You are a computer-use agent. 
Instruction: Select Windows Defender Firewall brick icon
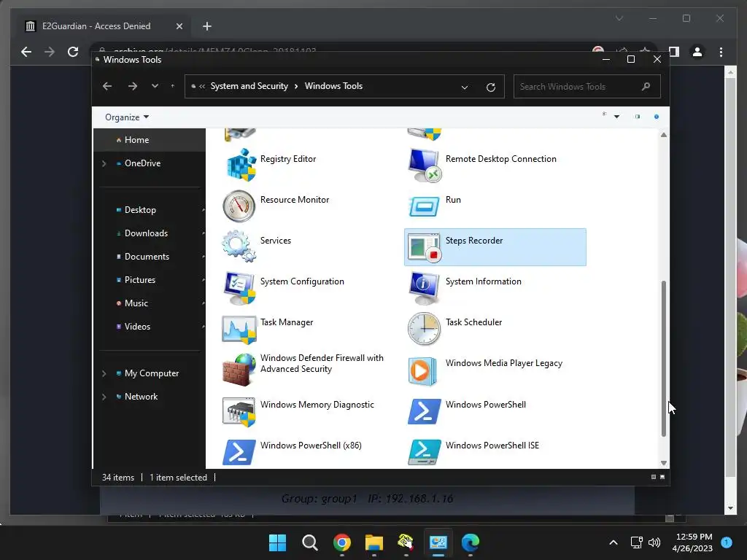point(239,370)
